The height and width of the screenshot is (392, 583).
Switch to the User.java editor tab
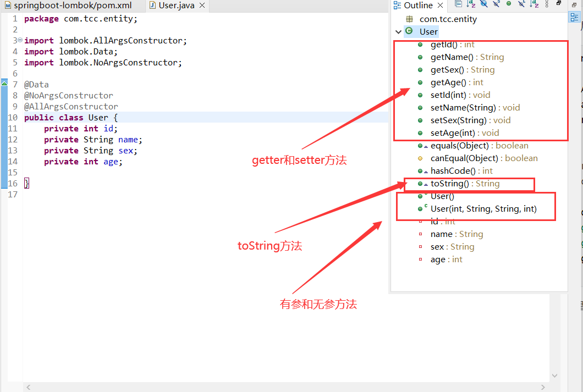[x=177, y=5]
